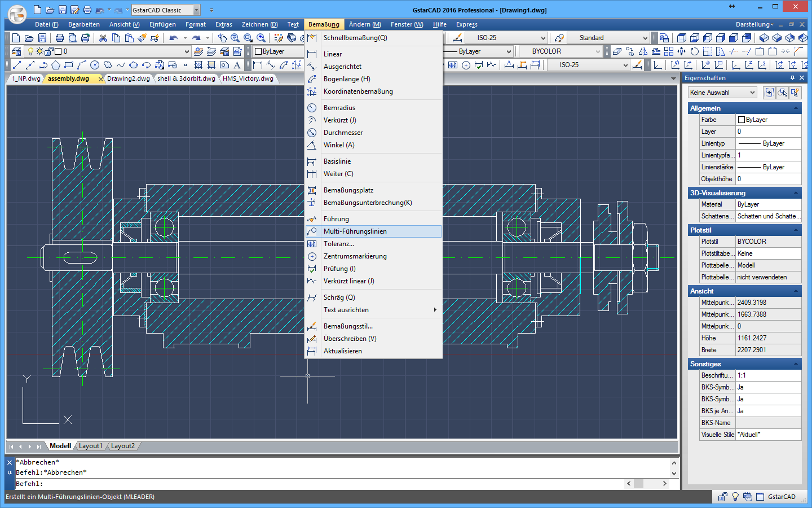Toggle auto-hide pin on Eigenschaften panel

[x=792, y=78]
